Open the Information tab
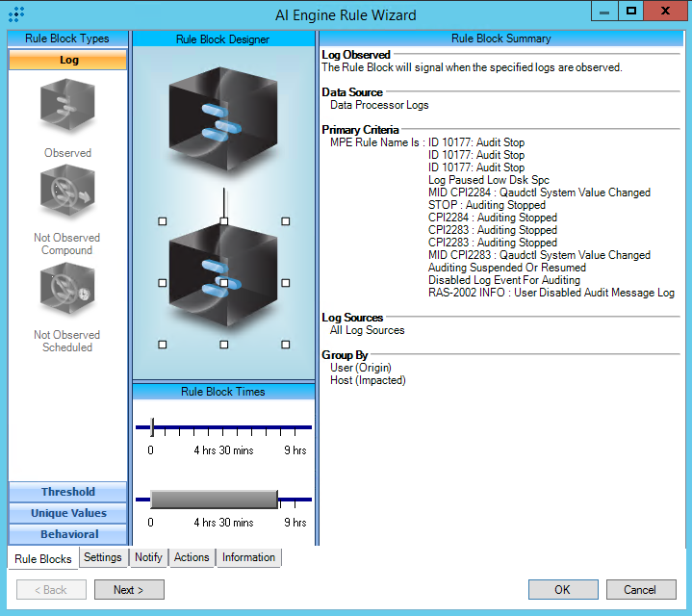Viewport: 692px width, 616px height. (x=248, y=557)
